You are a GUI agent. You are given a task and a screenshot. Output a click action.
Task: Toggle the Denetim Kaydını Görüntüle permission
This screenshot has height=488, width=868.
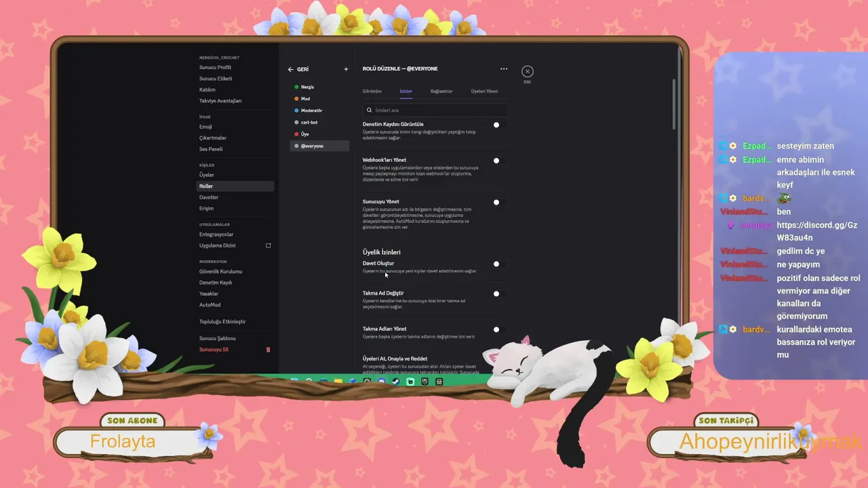pyautogui.click(x=498, y=125)
